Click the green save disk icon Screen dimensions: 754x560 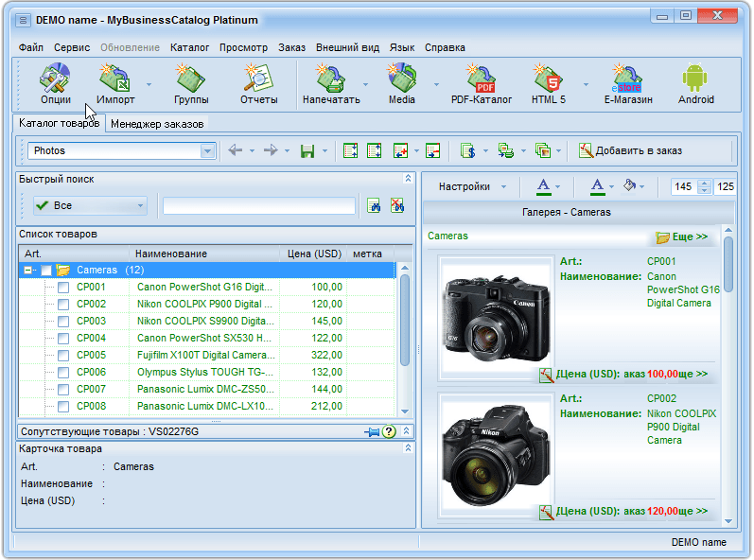tap(307, 150)
